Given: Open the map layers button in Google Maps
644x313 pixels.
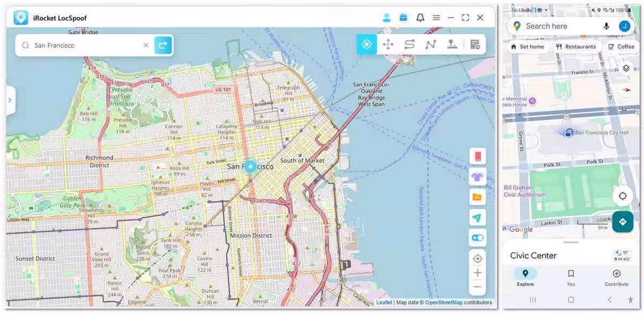Looking at the screenshot, I should pyautogui.click(x=626, y=69).
